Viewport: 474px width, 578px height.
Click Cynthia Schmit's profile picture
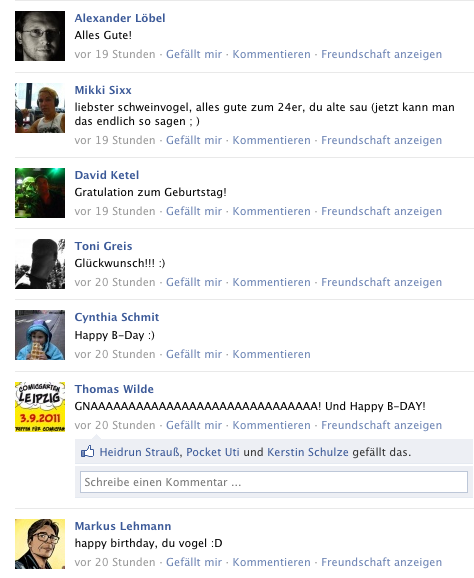pos(40,335)
